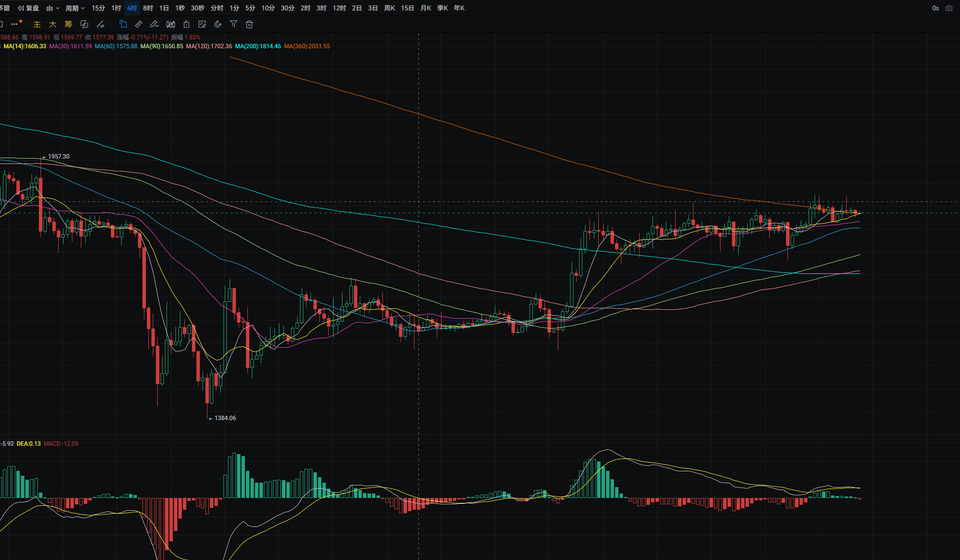Screen dimensions: 960x560
Task: Click the MA(30):1611.59 indicator label
Action: tap(70, 46)
